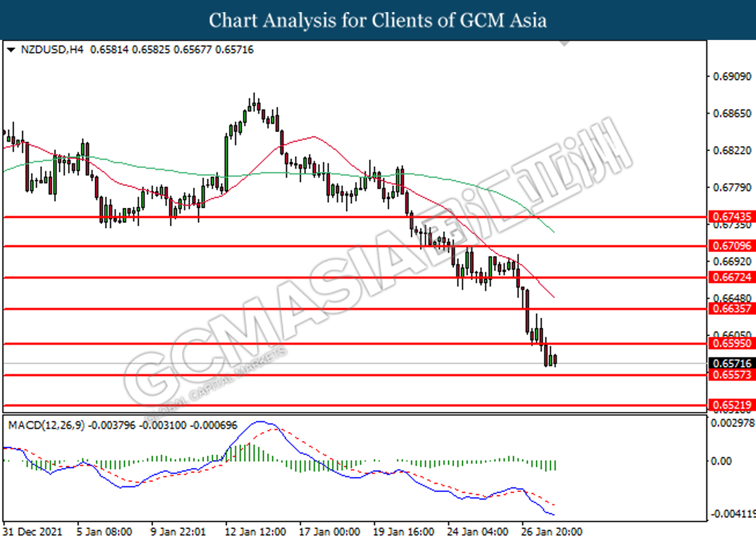Click the 31 Dec 2021 date label
This screenshot has height=540, width=756.
[32, 532]
